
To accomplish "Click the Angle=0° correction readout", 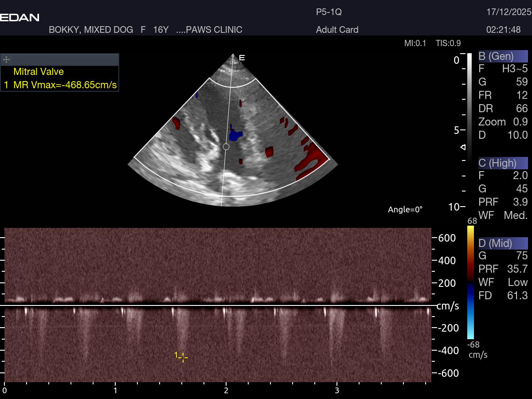I will (405, 209).
